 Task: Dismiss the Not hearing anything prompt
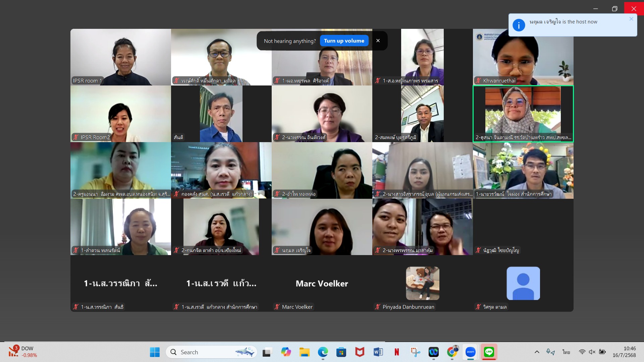point(378,41)
